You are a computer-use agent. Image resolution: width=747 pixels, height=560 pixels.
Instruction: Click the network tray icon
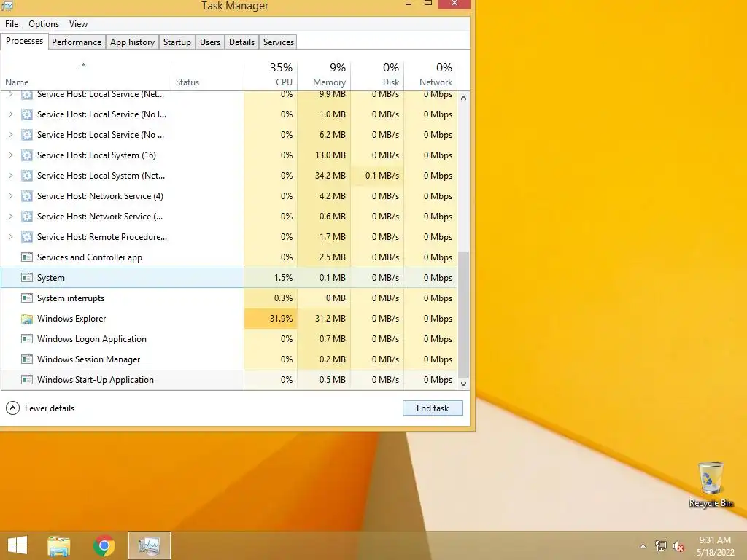661,546
